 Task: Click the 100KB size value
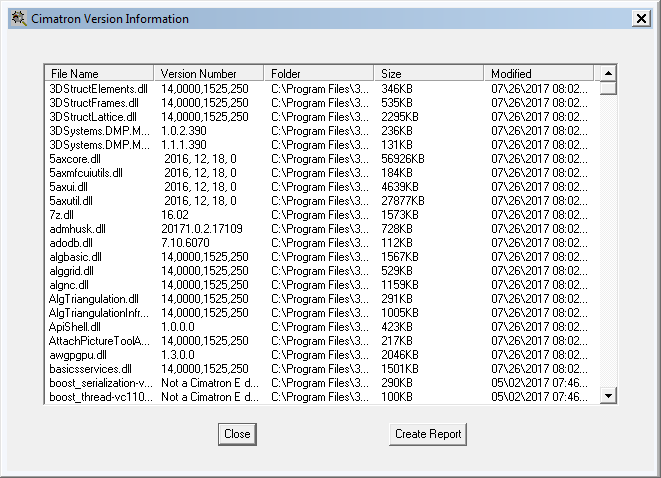[x=397, y=397]
